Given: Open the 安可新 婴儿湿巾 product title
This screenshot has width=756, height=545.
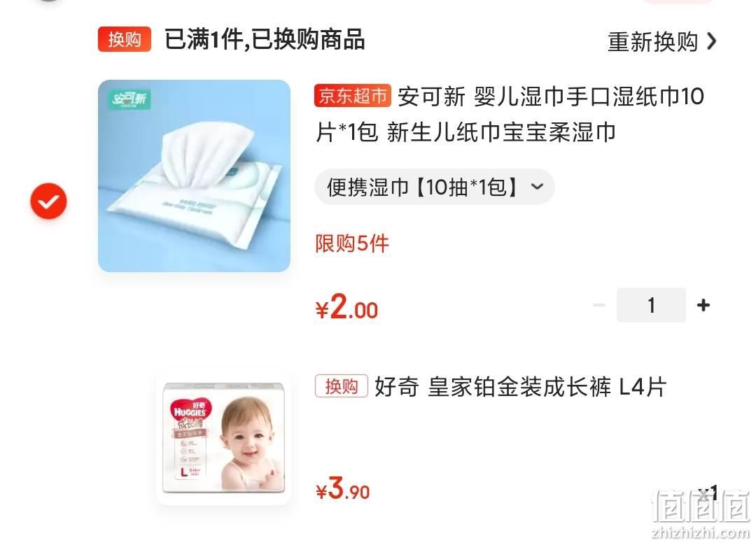Looking at the screenshot, I should click(x=510, y=114).
